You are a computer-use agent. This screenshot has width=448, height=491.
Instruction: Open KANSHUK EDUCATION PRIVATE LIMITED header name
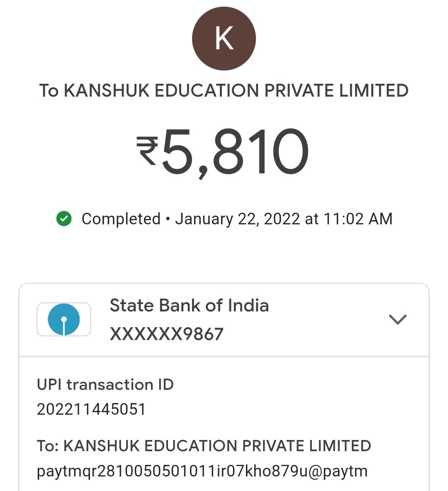(236, 91)
